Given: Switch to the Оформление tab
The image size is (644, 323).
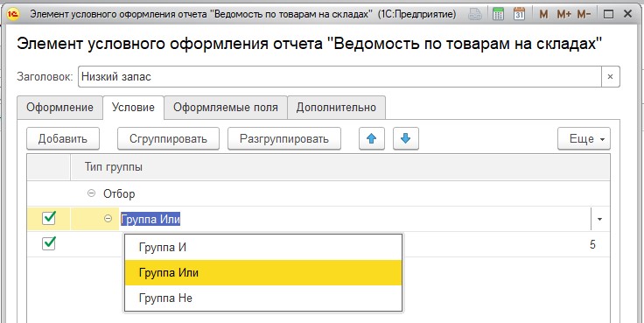Looking at the screenshot, I should 60,108.
